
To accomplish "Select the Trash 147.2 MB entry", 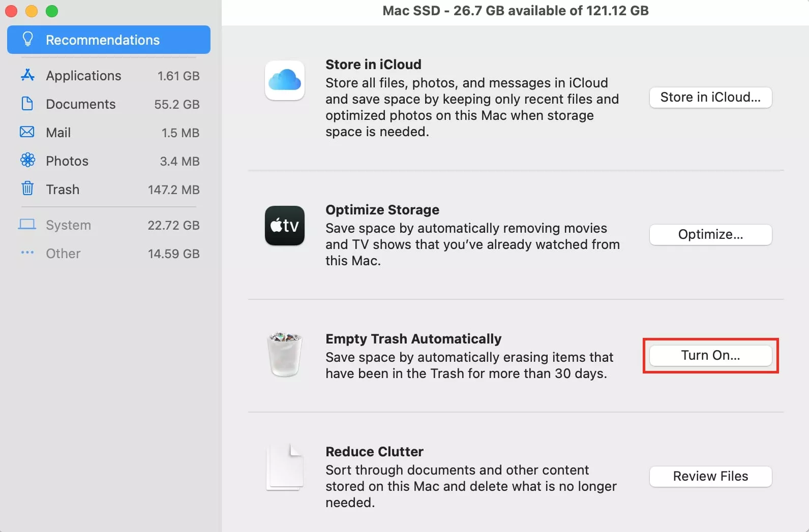I will [109, 190].
